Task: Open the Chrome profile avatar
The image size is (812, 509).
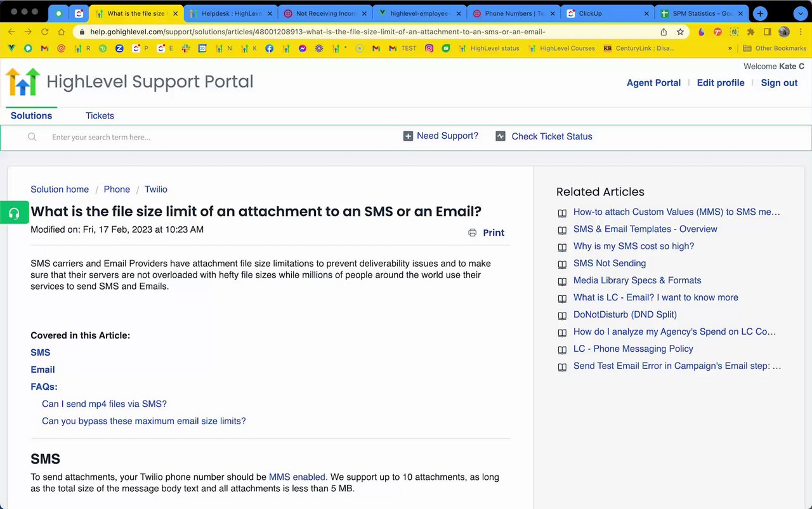Action: point(784,32)
